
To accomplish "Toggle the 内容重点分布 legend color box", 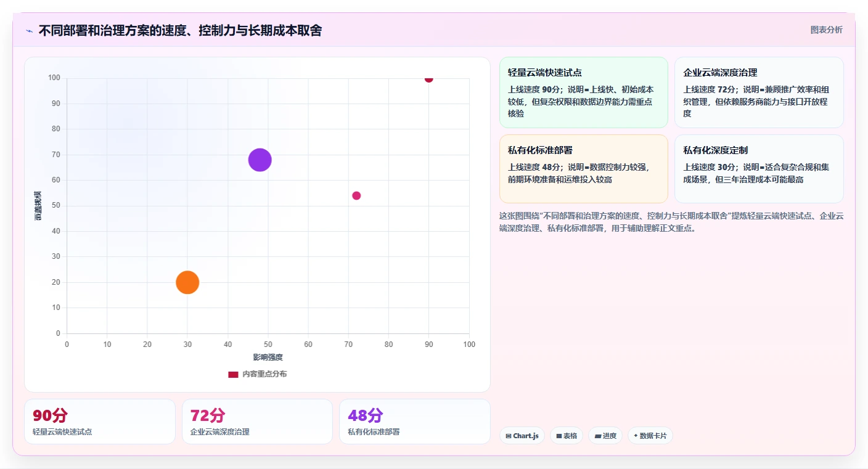I will (233, 374).
